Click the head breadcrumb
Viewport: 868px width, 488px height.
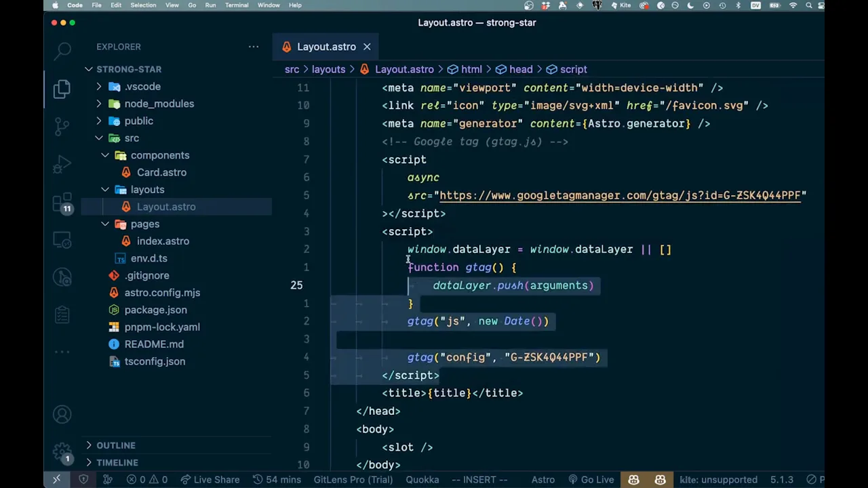coord(521,69)
